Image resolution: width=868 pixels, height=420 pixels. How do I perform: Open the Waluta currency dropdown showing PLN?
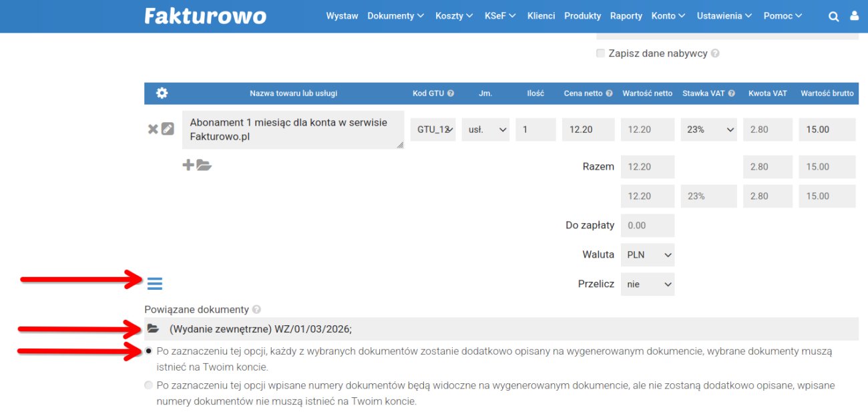pos(647,254)
